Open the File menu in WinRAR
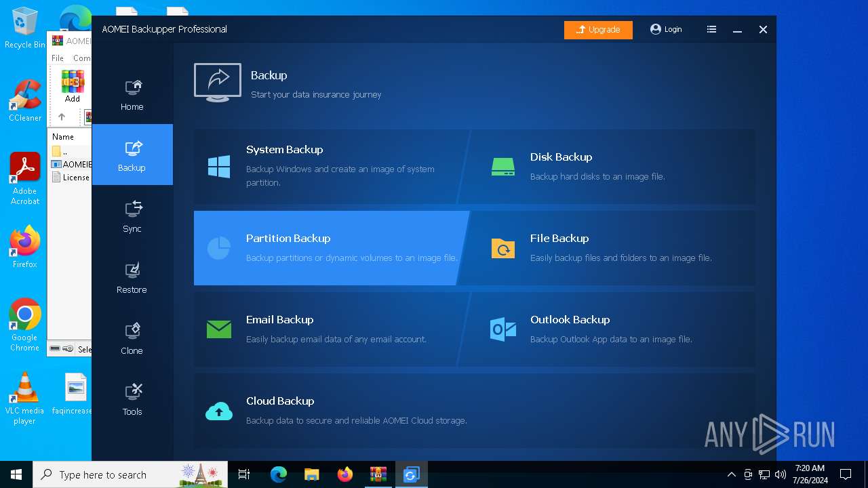Screen dimensions: 868x488 [x=58, y=58]
